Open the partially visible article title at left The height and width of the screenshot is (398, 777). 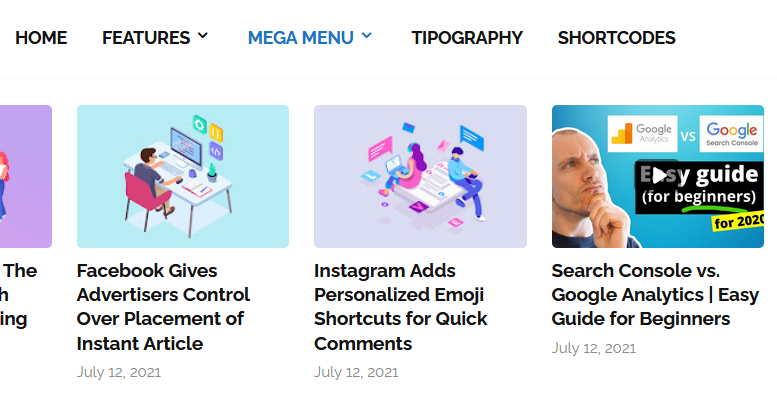(x=18, y=295)
